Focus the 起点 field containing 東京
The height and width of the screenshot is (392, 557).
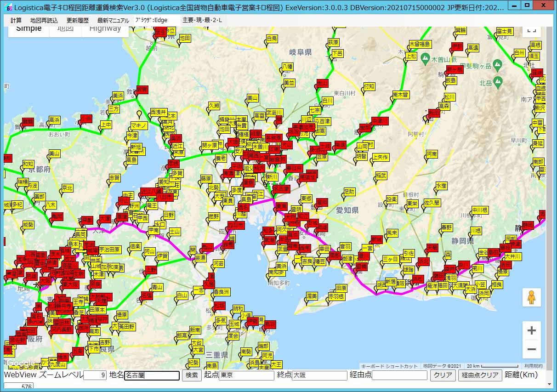246,375
